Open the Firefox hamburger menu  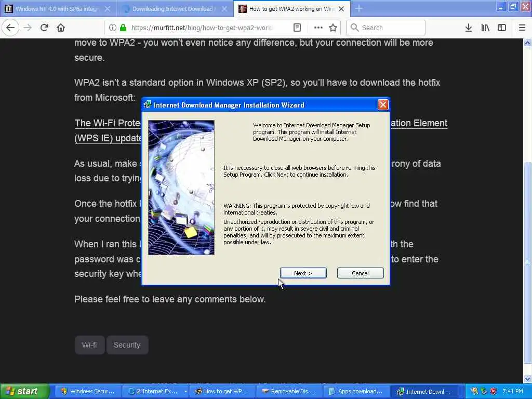[522, 28]
